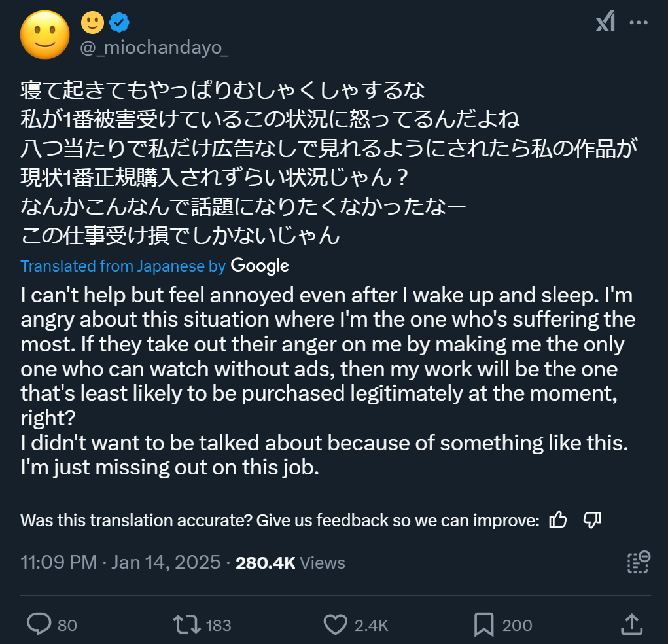Open the three-dot more options menu
The image size is (668, 644).
[638, 23]
